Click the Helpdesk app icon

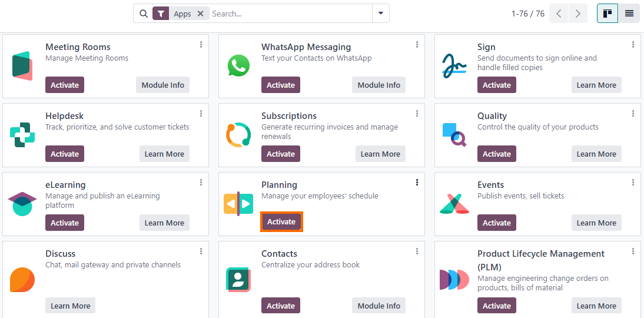(22, 135)
